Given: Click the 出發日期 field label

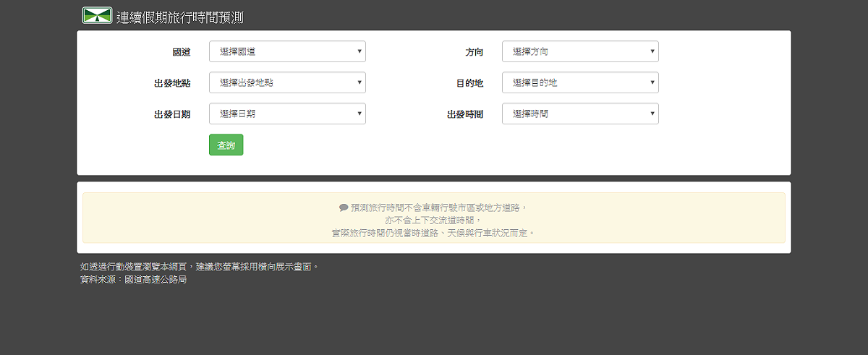Looking at the screenshot, I should tap(172, 114).
